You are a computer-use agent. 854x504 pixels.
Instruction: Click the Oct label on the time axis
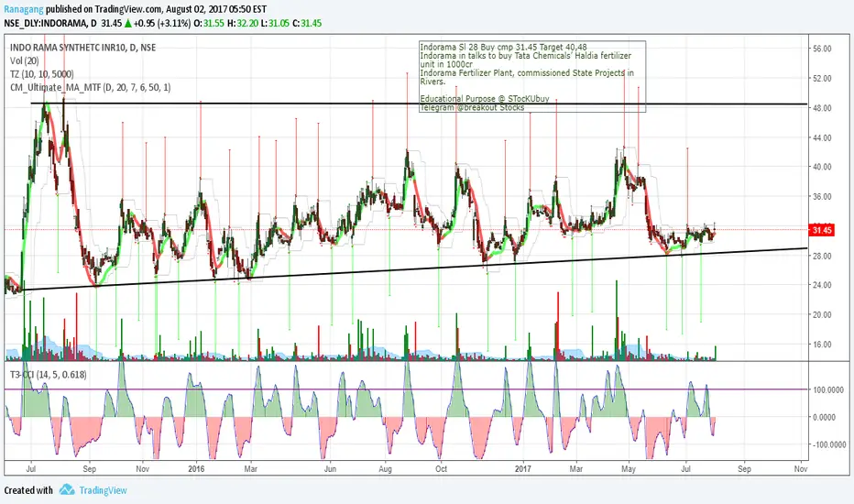(x=441, y=468)
